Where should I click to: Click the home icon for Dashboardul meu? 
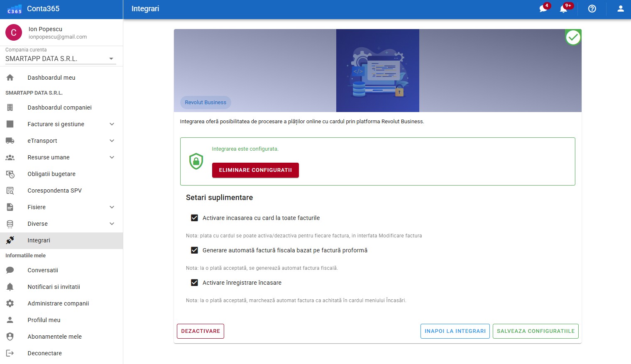tap(10, 78)
